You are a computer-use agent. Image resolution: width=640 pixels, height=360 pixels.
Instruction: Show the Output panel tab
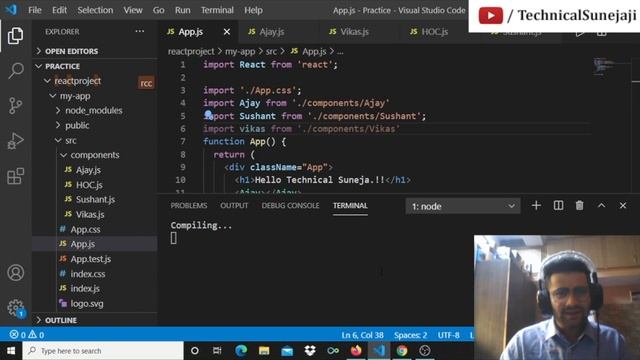coord(234,205)
